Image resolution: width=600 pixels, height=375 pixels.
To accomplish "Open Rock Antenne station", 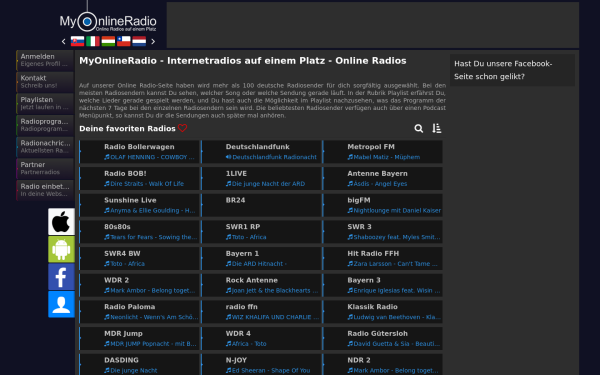I will (x=261, y=285).
